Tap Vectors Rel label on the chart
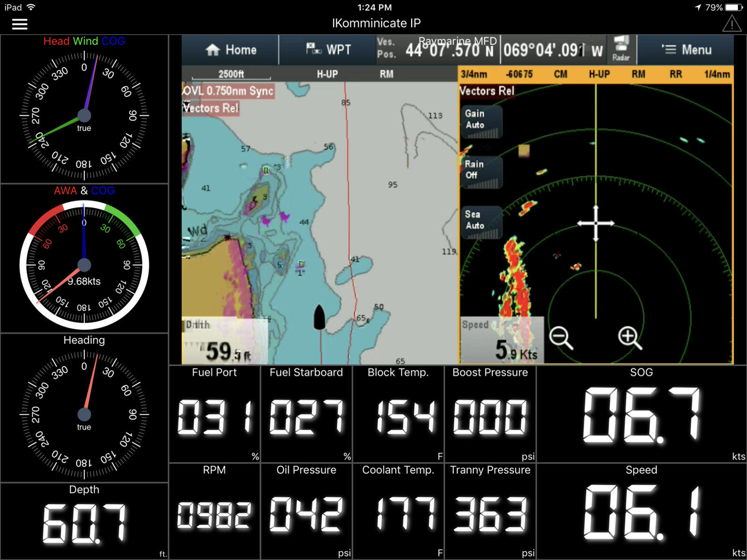 (210, 108)
